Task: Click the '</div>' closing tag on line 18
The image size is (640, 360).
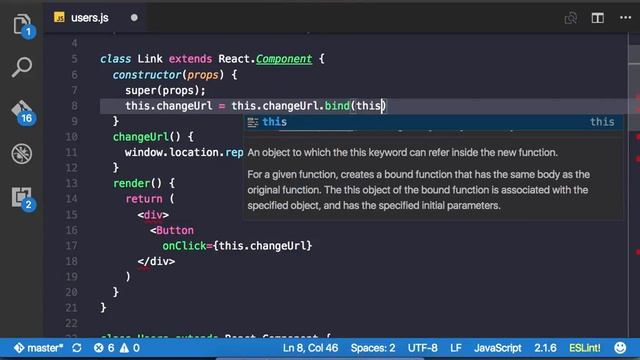Action: (156, 261)
